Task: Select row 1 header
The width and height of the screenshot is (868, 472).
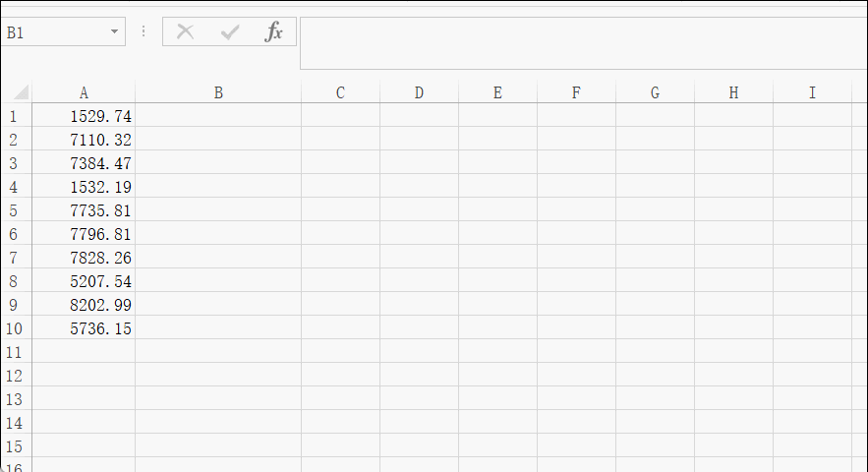Action: point(14,116)
